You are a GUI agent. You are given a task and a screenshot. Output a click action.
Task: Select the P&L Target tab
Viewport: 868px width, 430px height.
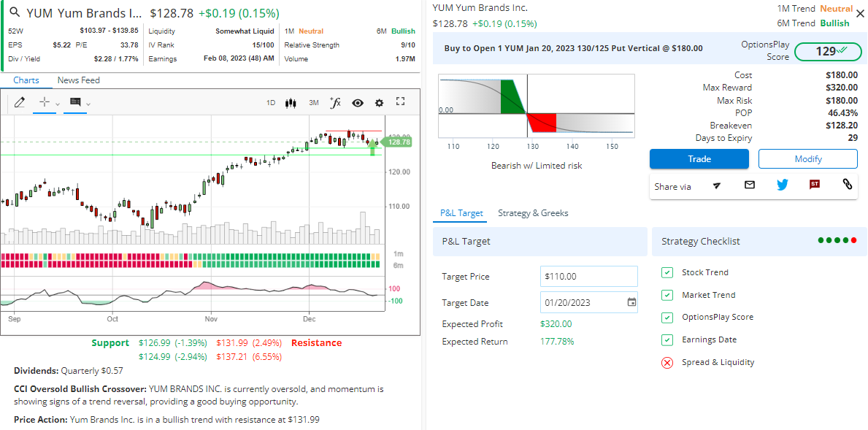[x=461, y=213]
